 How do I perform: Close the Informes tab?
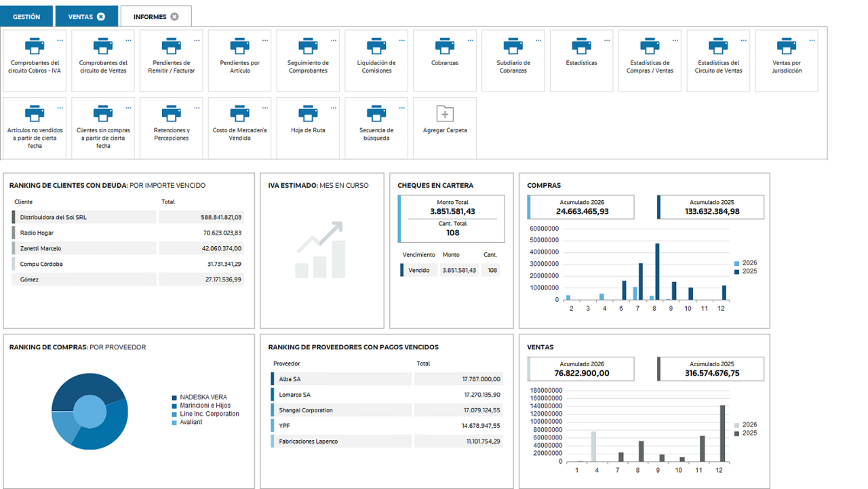pyautogui.click(x=174, y=16)
